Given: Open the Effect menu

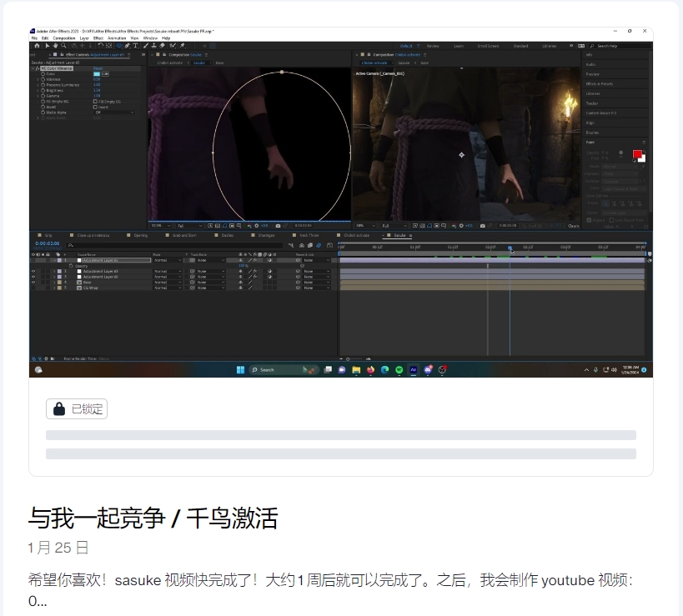Looking at the screenshot, I should (x=98, y=38).
